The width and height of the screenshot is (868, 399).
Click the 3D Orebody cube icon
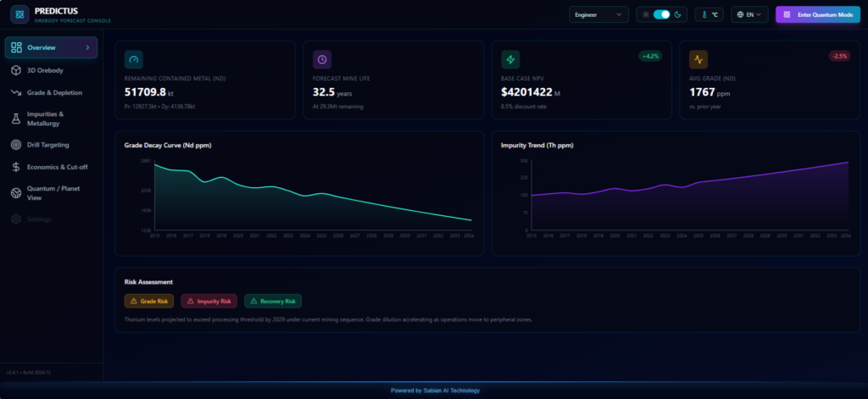point(16,69)
